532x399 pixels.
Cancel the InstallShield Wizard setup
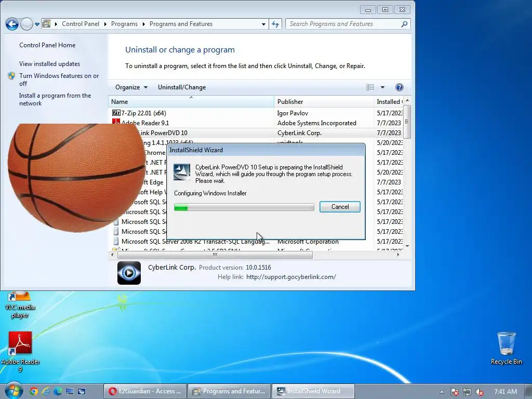click(340, 207)
